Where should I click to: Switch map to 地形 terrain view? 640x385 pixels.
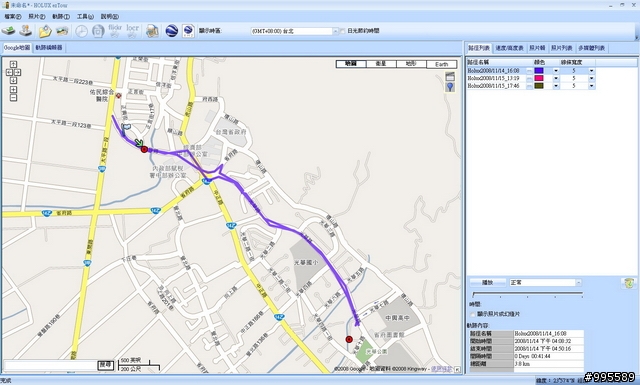tap(411, 64)
